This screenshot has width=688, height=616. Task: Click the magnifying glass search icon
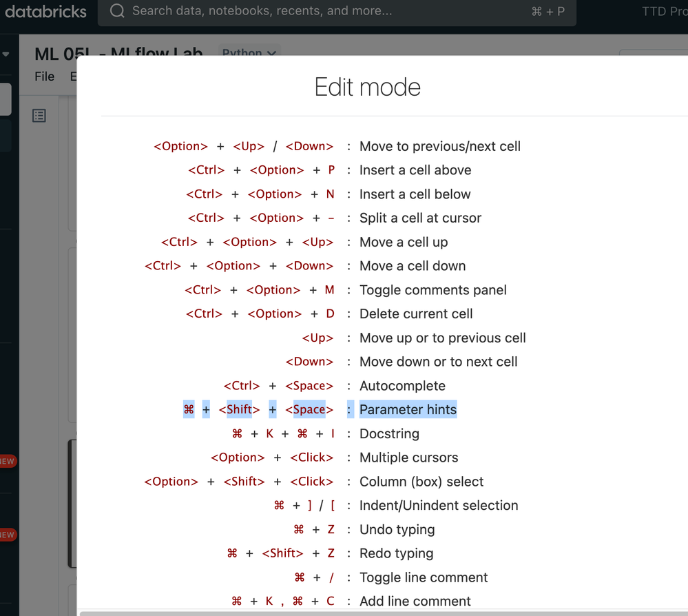(x=116, y=11)
